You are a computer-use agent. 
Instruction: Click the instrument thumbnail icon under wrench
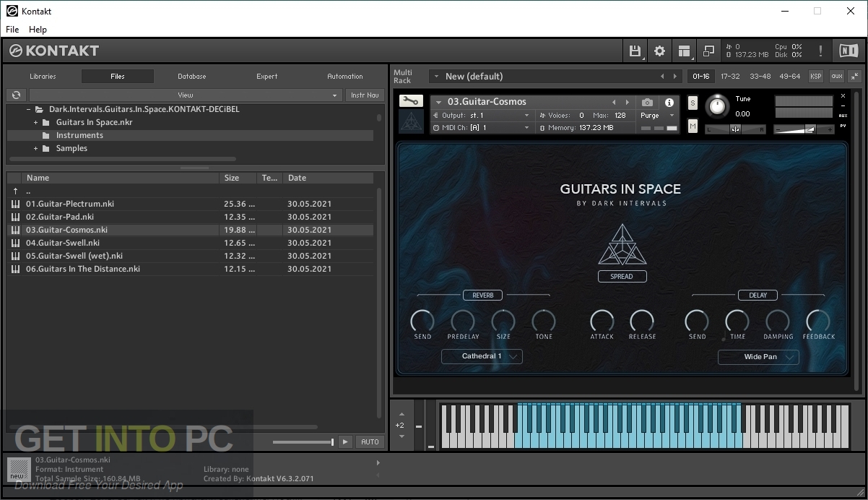[411, 121]
